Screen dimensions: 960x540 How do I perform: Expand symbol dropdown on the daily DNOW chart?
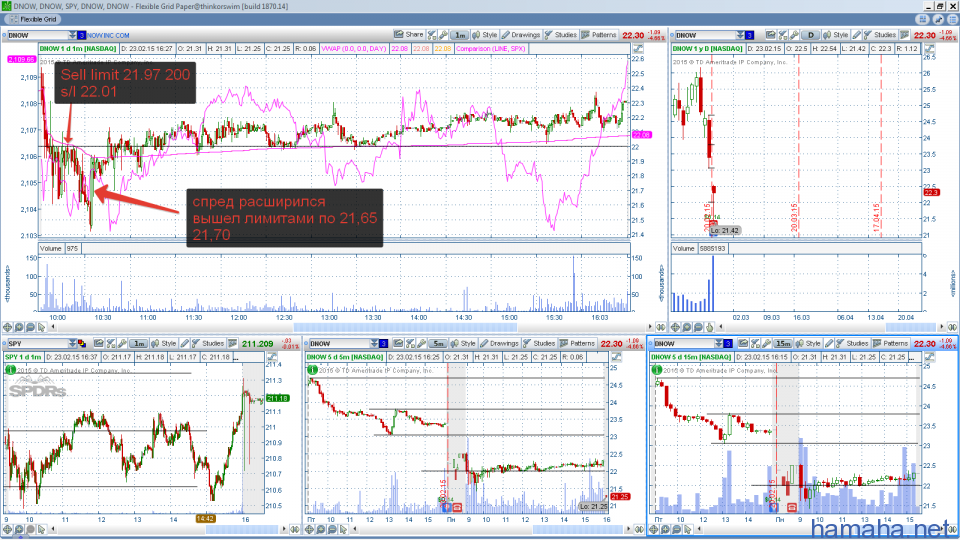(740, 35)
